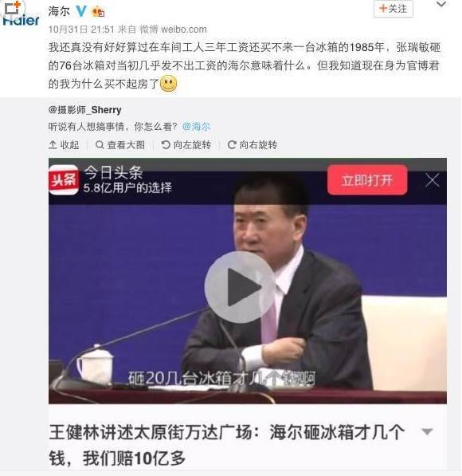
Task: Open @摄影师_Sherry profile link
Action: [x=85, y=109]
